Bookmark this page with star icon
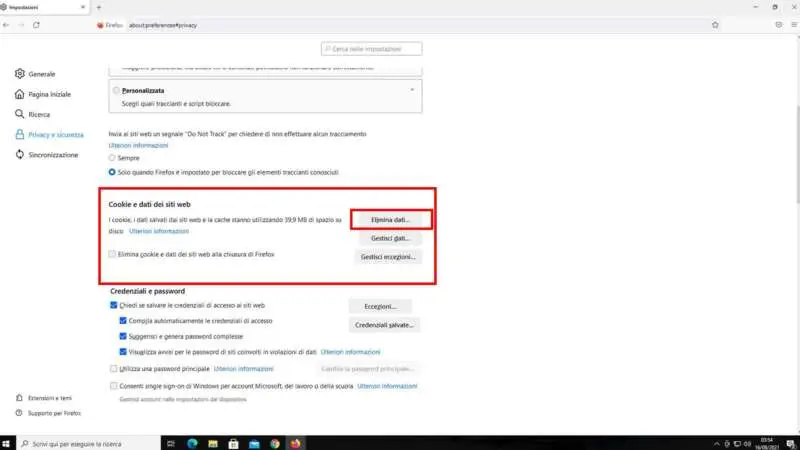The height and width of the screenshot is (450, 800). (715, 25)
